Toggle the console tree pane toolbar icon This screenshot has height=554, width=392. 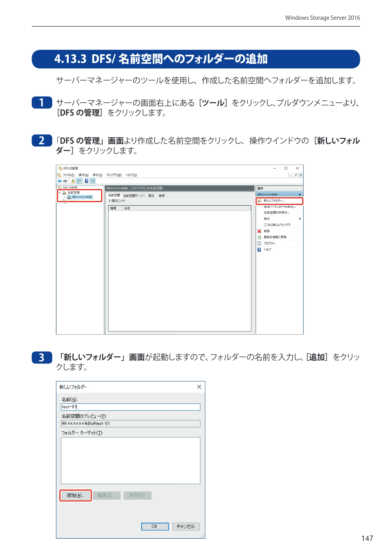[x=79, y=181]
